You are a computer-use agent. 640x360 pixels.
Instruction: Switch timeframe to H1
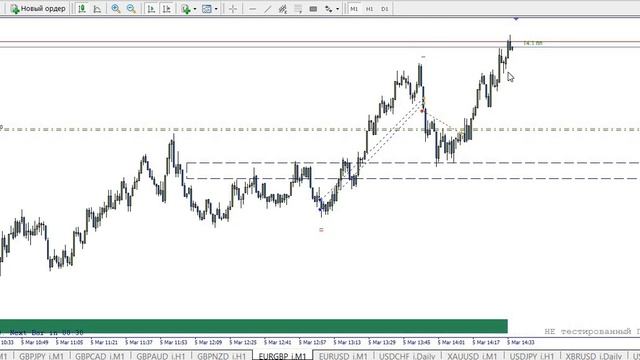pos(369,9)
